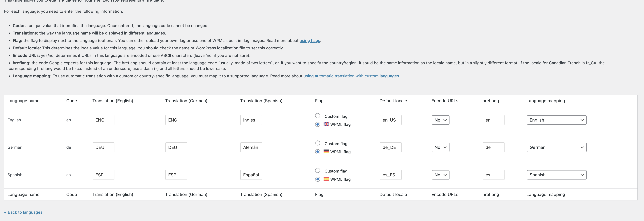This screenshot has height=221, width=644.
Task: Select Custom flag for English
Action: coord(317,116)
